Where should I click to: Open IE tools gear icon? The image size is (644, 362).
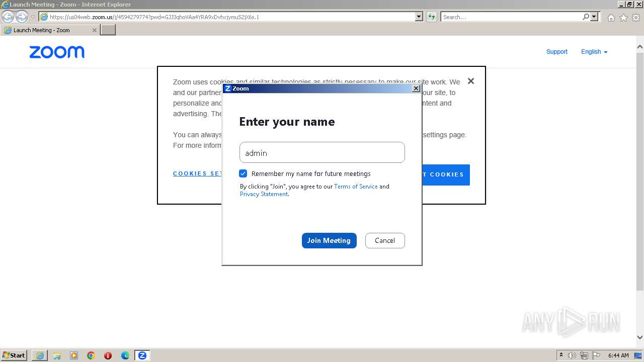click(636, 18)
